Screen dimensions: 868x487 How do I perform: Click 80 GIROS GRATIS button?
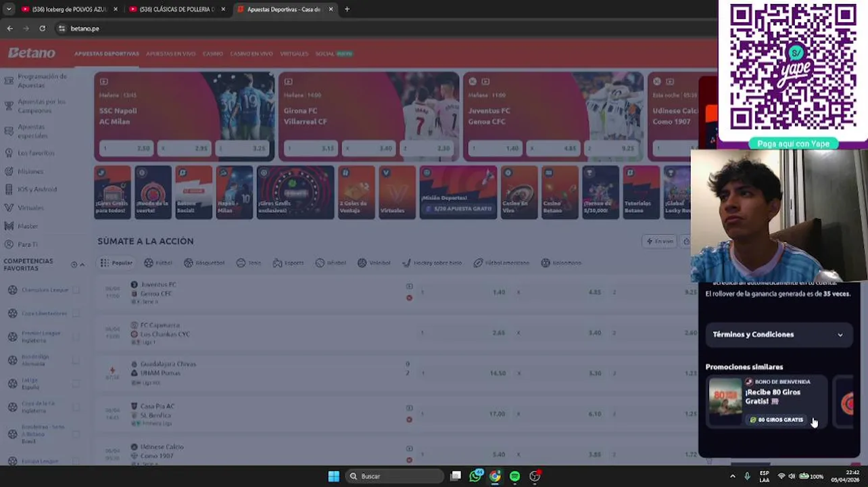tap(776, 420)
